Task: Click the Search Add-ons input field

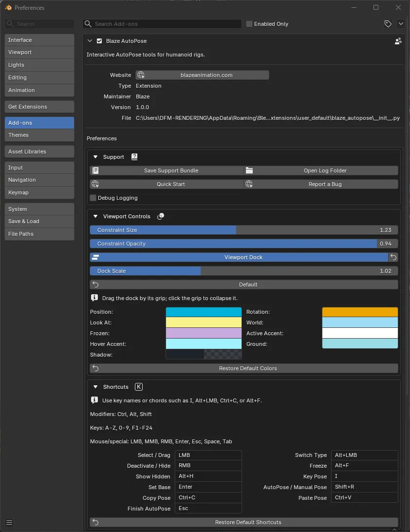Action: point(162,24)
